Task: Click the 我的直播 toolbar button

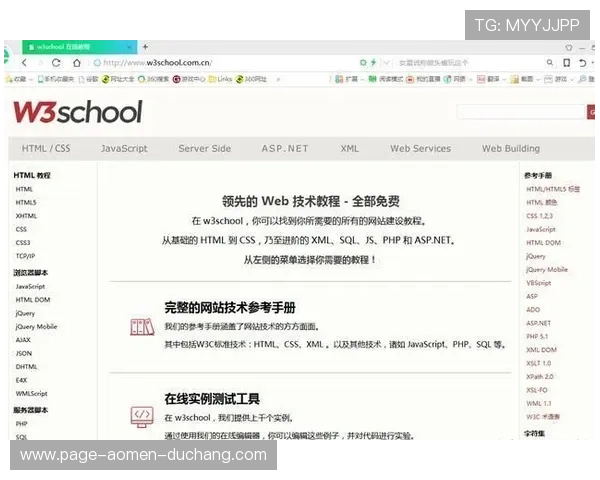Action: click(x=423, y=79)
